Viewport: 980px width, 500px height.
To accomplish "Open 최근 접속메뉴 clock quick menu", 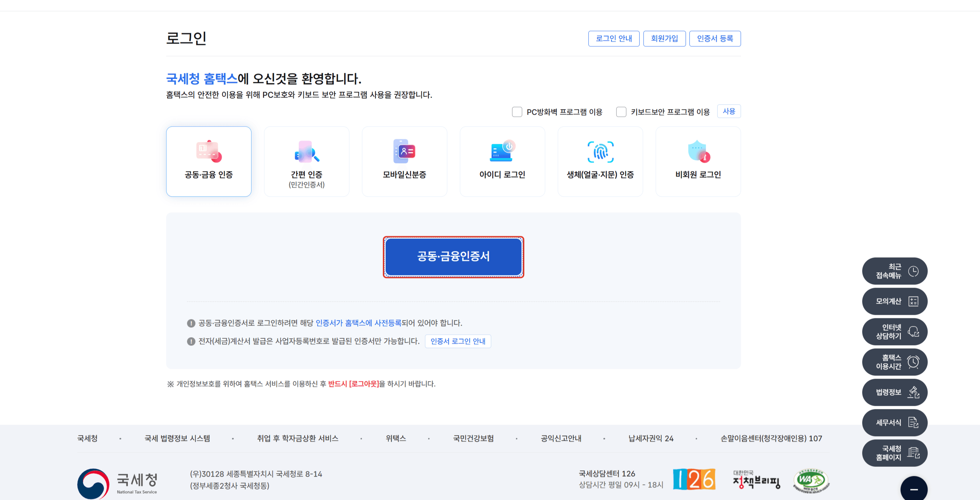I will click(894, 271).
